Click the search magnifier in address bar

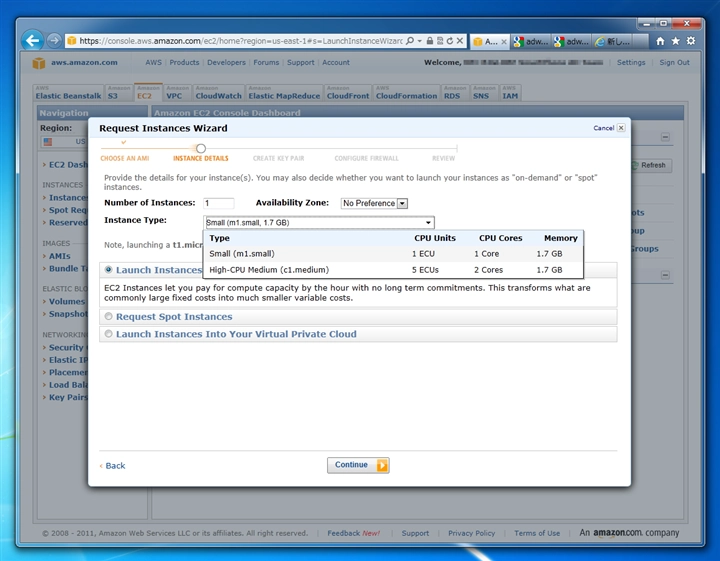[410, 41]
